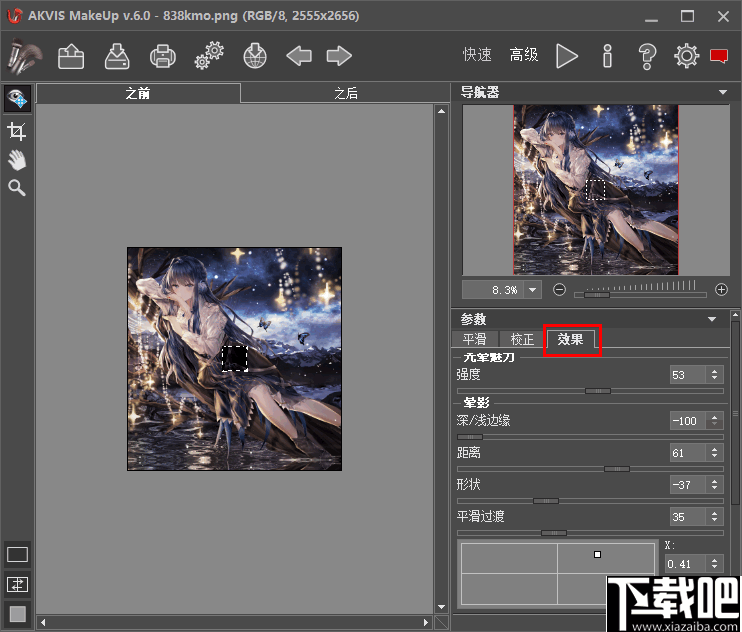Click the canvas horizontal scrollbar right arrow
This screenshot has width=742, height=632.
[x=426, y=622]
